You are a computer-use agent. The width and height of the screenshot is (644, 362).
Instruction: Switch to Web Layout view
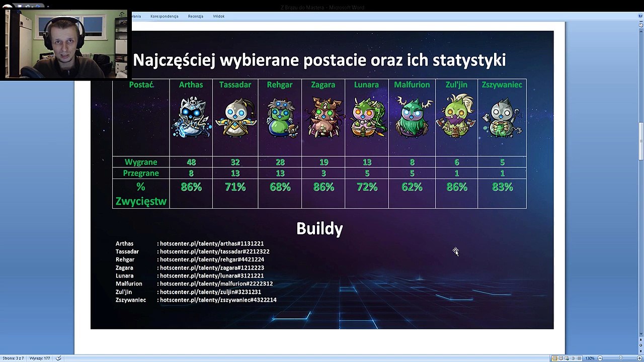[x=568, y=358]
